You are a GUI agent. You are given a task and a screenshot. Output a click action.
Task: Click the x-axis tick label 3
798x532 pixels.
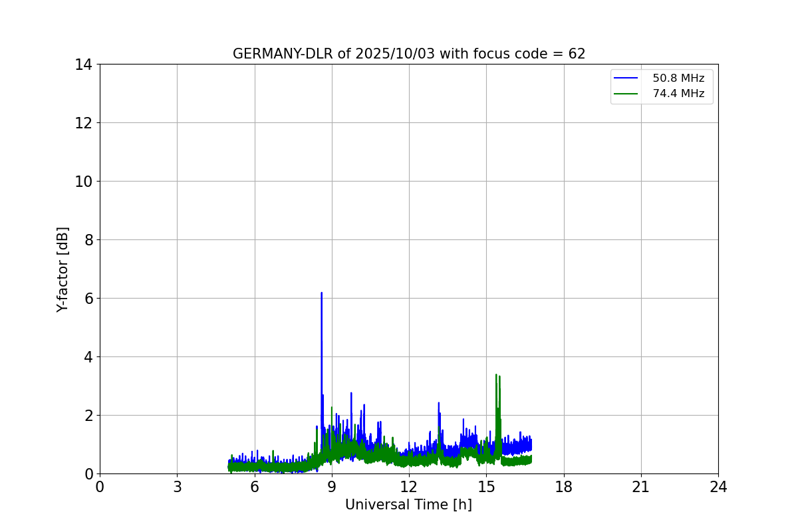[177, 487]
